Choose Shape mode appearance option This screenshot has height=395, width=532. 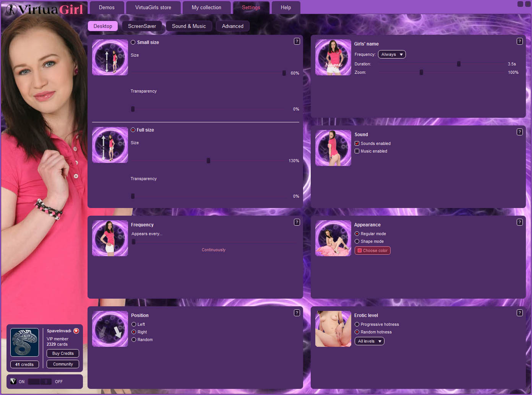357,241
